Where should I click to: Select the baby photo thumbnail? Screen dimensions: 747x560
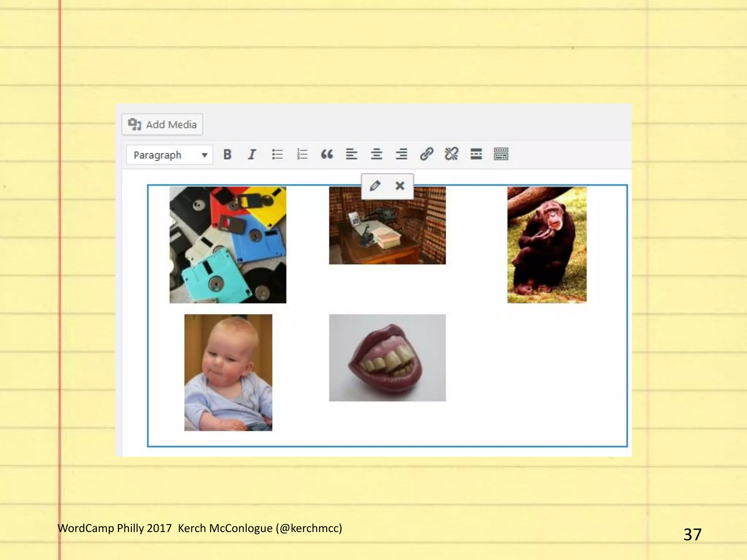click(x=228, y=372)
